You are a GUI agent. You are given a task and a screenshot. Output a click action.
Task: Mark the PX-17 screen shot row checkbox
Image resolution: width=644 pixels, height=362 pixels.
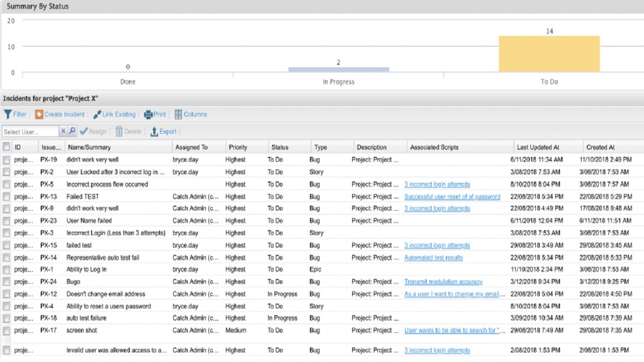pos(7,331)
